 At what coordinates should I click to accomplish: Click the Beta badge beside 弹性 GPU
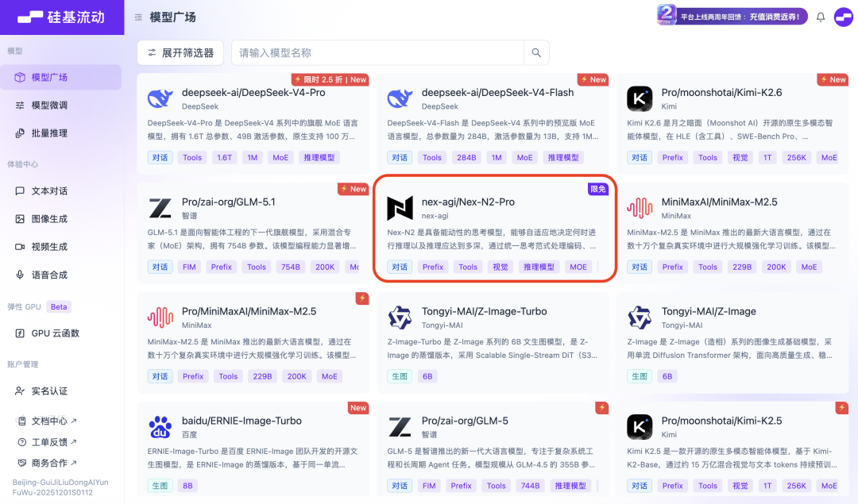pyautogui.click(x=59, y=306)
